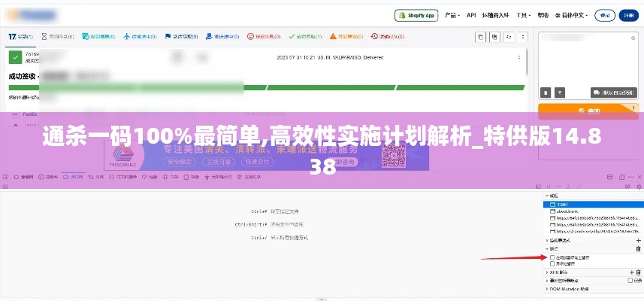Click the trash icon below tracking input
Screen dimensions: 644x301
tap(546, 93)
